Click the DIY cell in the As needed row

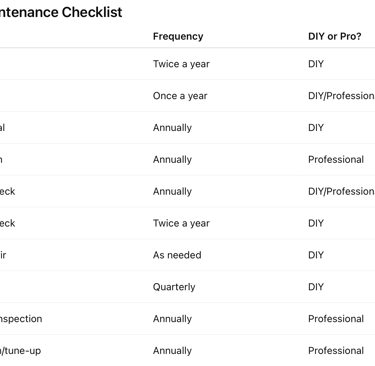(x=316, y=255)
